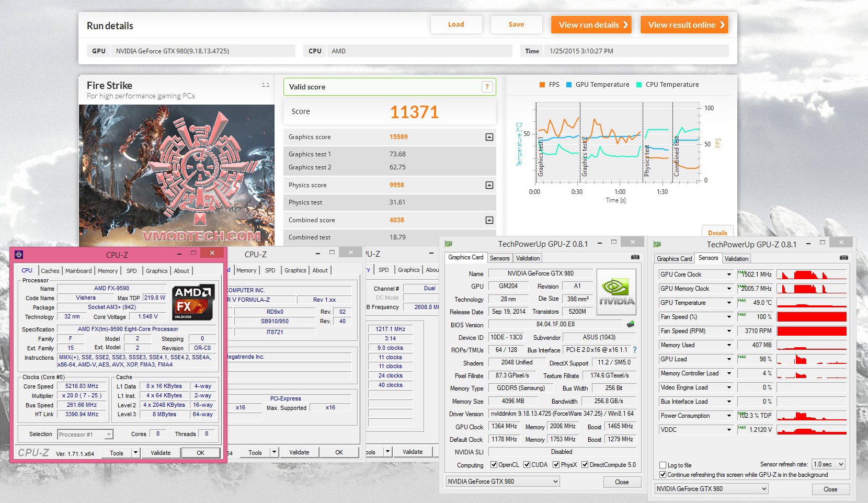Click the CPU-Z title bar app icon
The height and width of the screenshot is (503, 868).
(x=19, y=255)
